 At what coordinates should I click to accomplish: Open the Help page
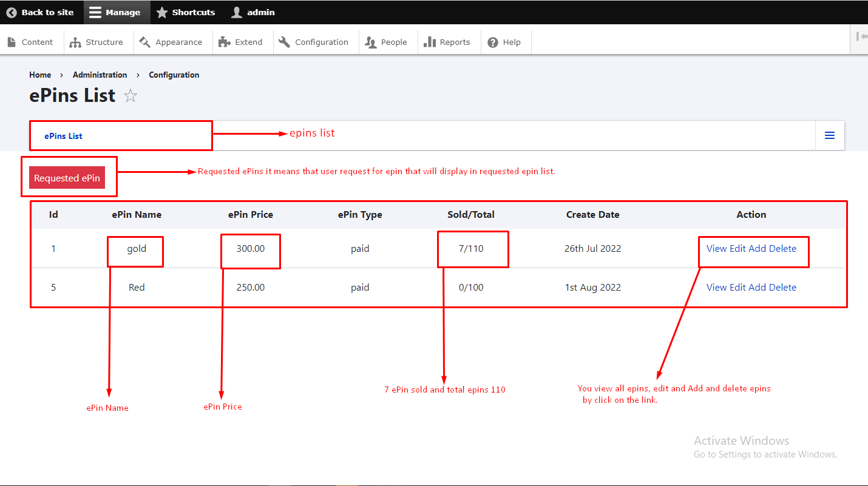point(504,42)
